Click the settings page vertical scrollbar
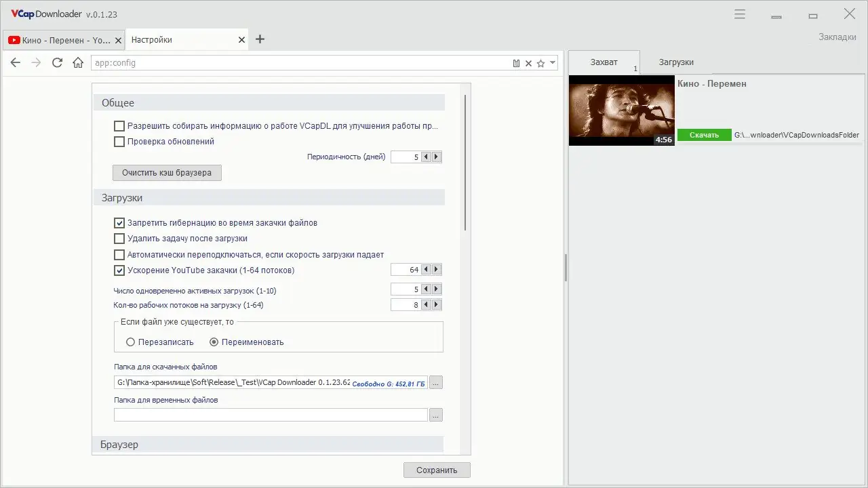868x488 pixels. (x=465, y=163)
